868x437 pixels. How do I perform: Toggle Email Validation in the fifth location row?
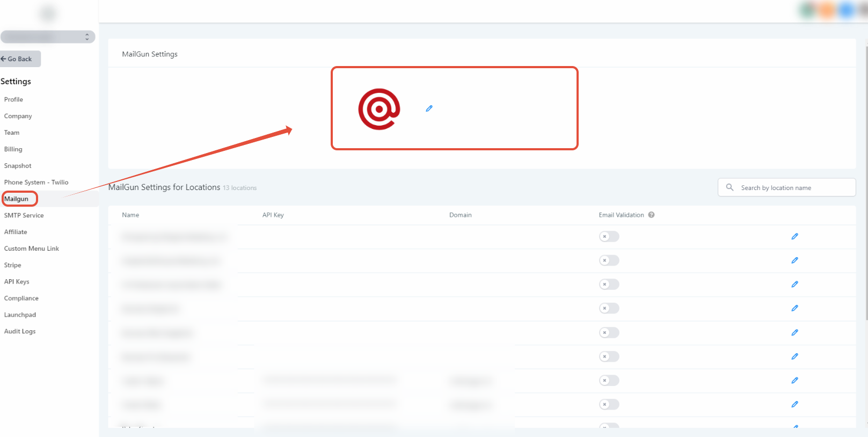point(609,333)
